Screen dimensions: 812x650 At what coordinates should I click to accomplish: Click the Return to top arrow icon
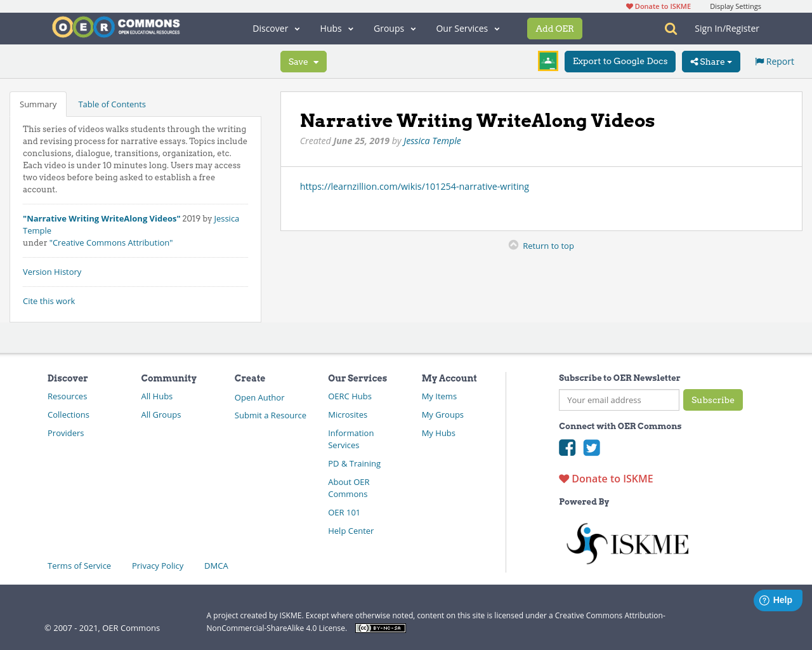(x=514, y=244)
